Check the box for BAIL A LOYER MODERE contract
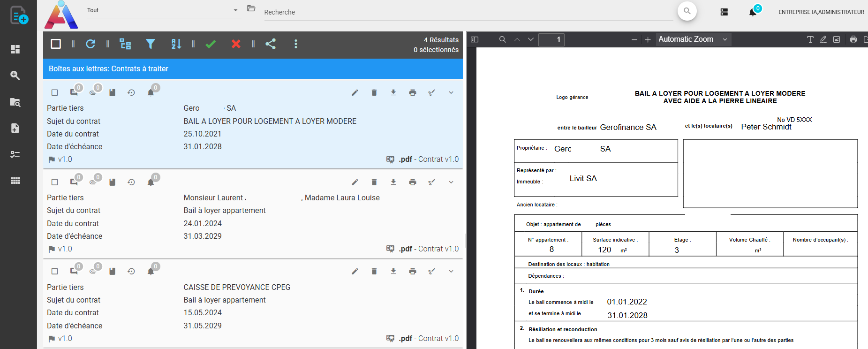The height and width of the screenshot is (349, 868). click(55, 93)
